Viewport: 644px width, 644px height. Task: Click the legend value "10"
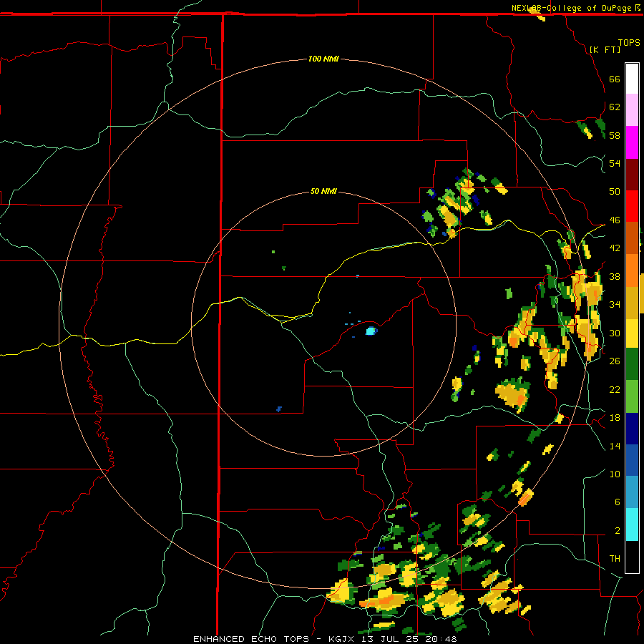(615, 474)
